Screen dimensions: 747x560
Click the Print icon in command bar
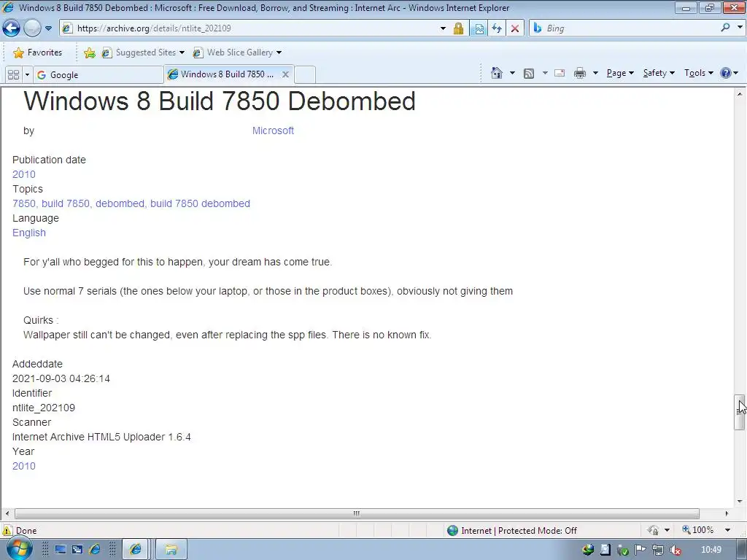pyautogui.click(x=580, y=73)
